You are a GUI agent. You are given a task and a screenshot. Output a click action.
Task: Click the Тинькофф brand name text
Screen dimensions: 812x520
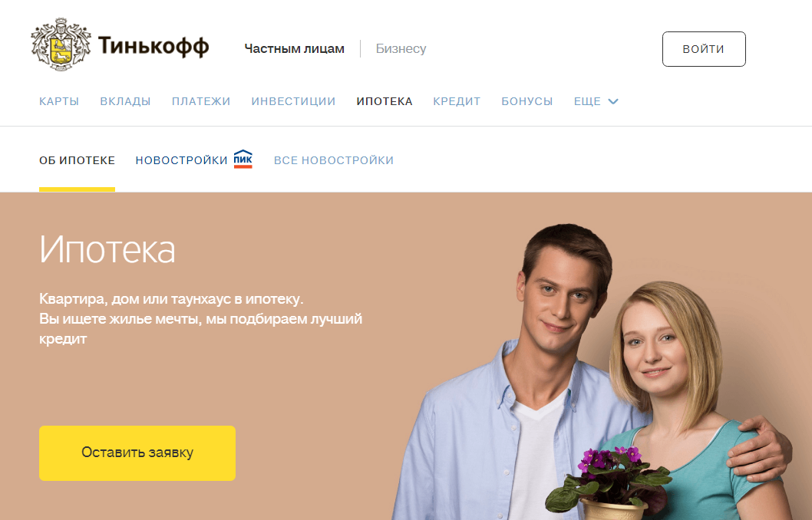[153, 46]
